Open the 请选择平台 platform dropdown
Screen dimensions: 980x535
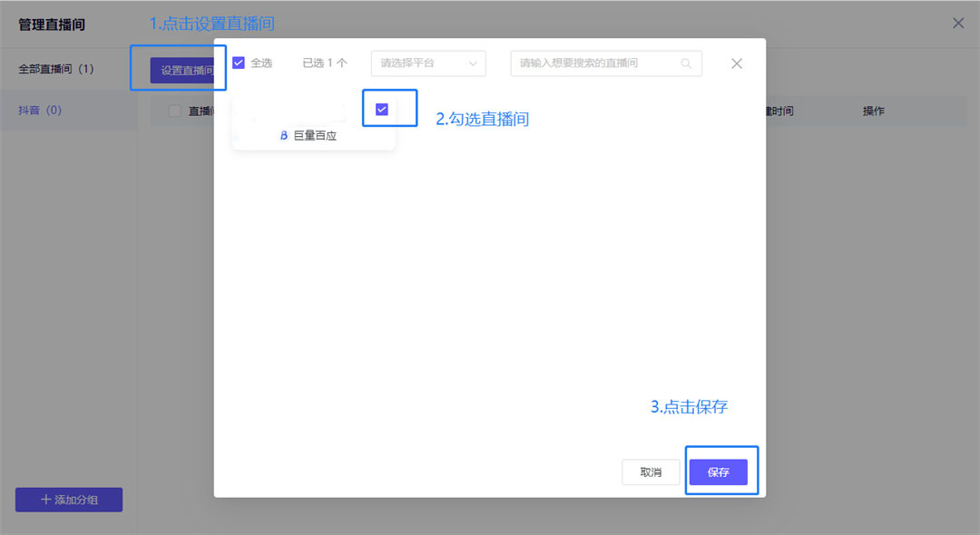[427, 63]
